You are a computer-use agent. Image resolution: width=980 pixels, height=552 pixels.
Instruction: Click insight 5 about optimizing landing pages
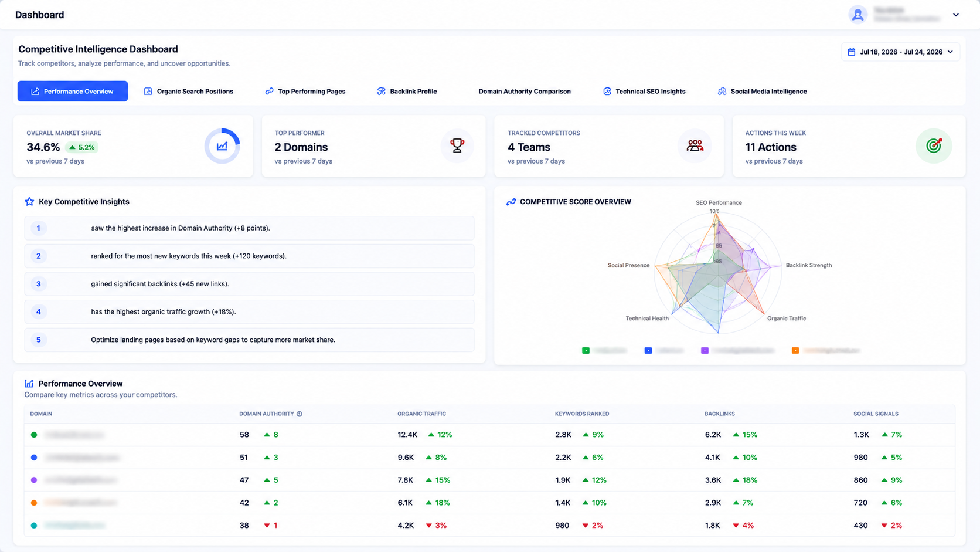coord(249,340)
